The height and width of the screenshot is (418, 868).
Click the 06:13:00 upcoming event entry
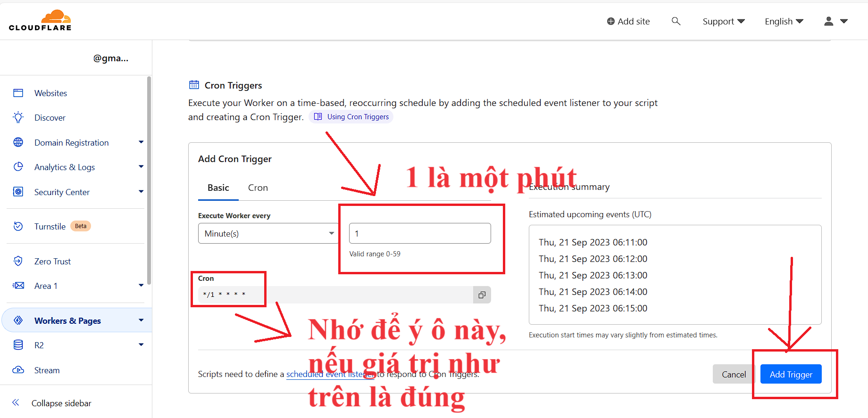click(x=593, y=275)
